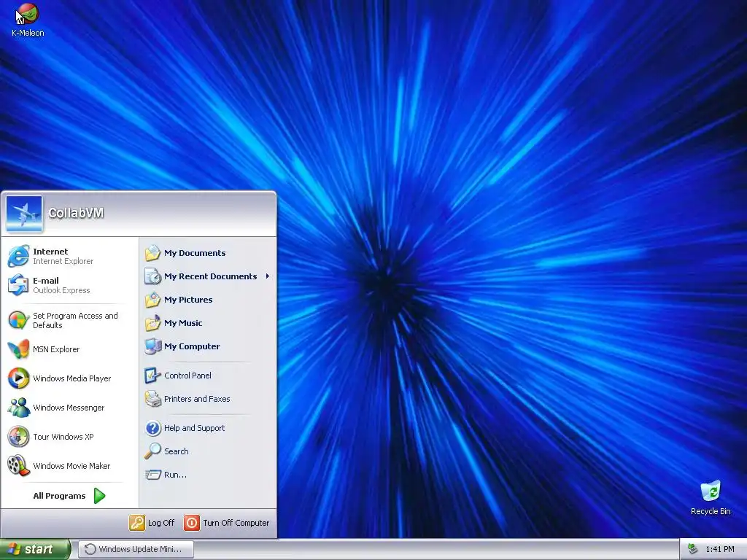Choose Windows Media Player label
Screen dimensions: 747x560
click(x=72, y=378)
